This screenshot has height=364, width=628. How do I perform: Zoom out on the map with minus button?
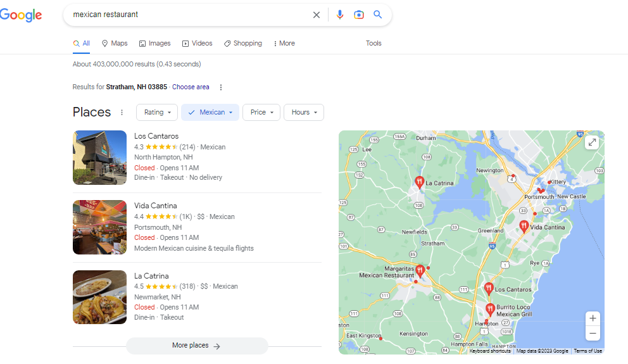click(x=593, y=333)
